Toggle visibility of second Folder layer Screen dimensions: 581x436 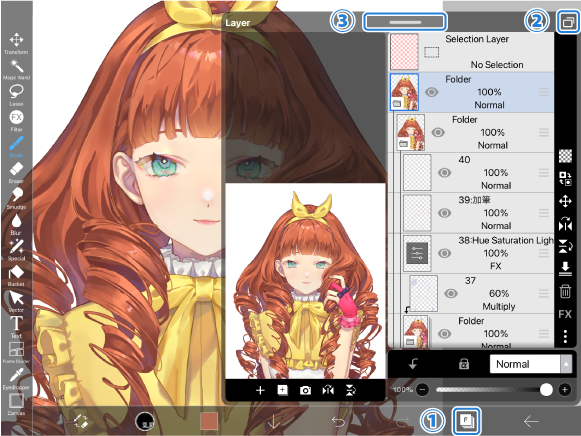pyautogui.click(x=438, y=133)
